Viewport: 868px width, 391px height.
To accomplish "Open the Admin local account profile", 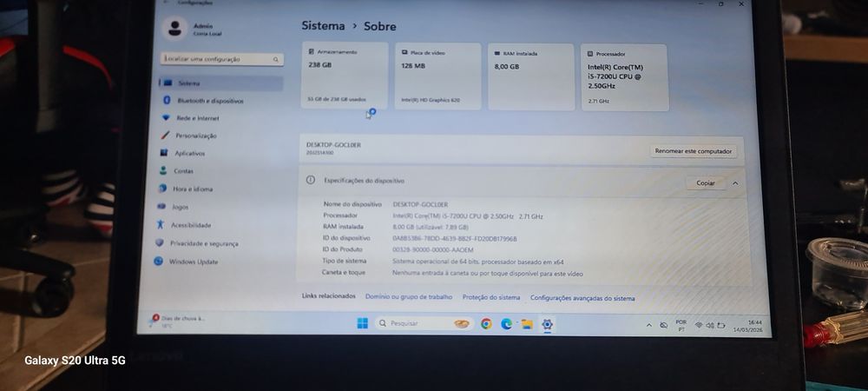I will click(x=194, y=29).
